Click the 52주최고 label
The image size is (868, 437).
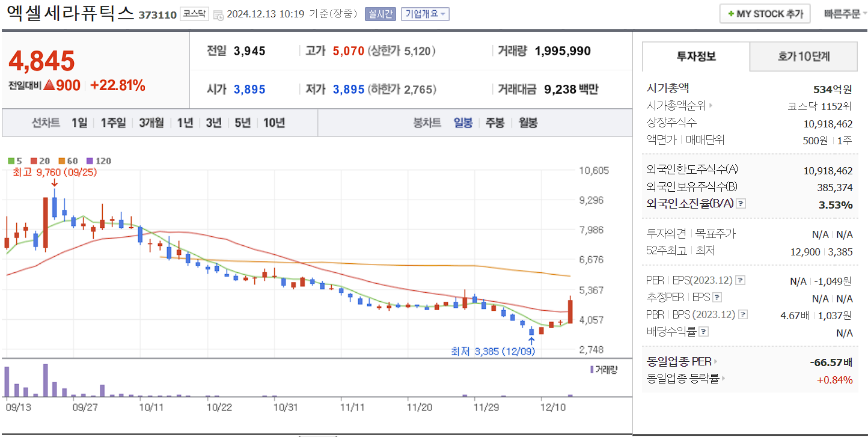[x=665, y=251]
